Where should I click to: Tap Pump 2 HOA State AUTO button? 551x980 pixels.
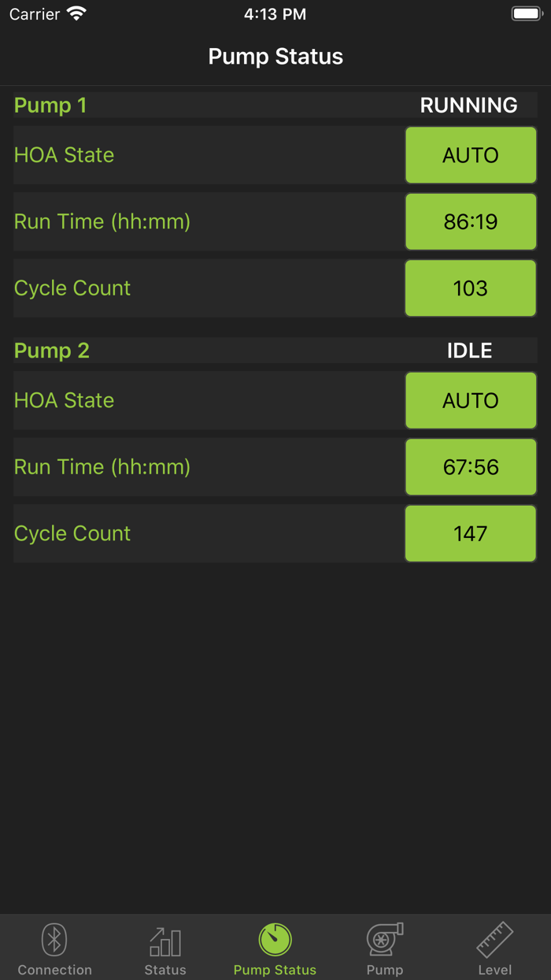pyautogui.click(x=471, y=400)
